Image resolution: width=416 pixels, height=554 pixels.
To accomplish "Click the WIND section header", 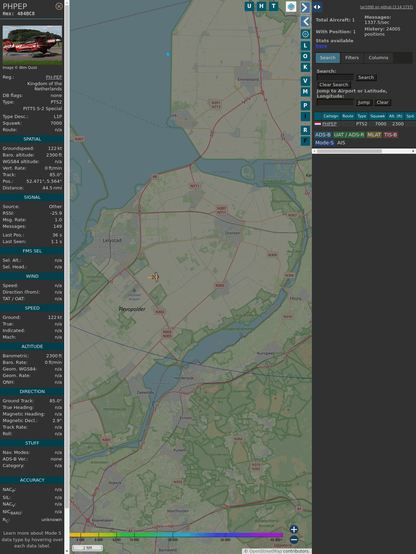I will click(32, 276).
